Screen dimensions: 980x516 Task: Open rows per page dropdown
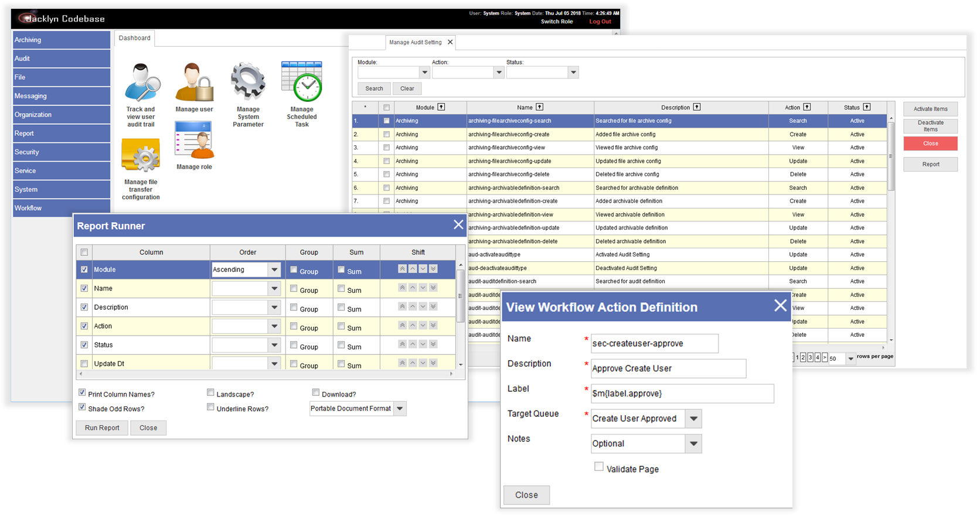point(850,358)
